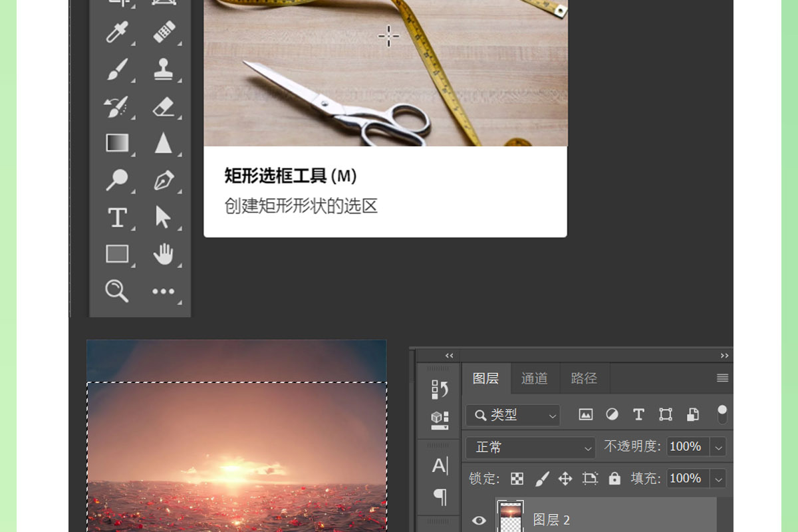This screenshot has width=798, height=532.
Task: Select the Eyedropper tool
Action: pyautogui.click(x=117, y=32)
